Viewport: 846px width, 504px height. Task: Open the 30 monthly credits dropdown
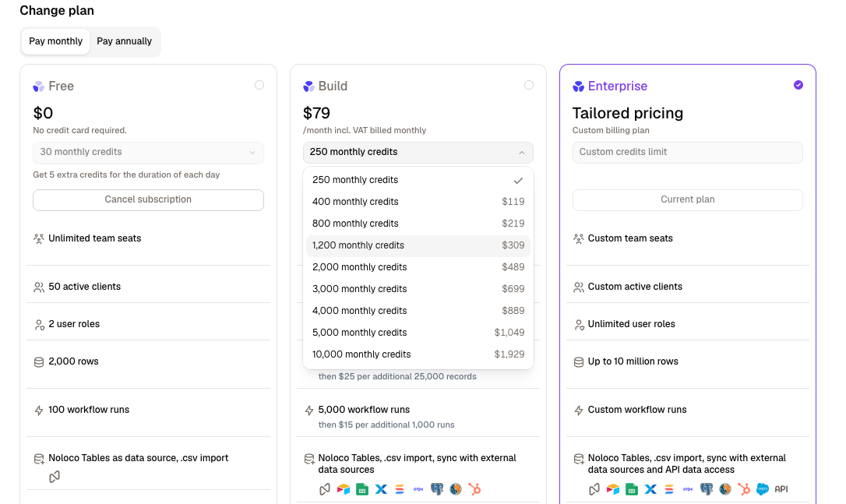click(148, 153)
